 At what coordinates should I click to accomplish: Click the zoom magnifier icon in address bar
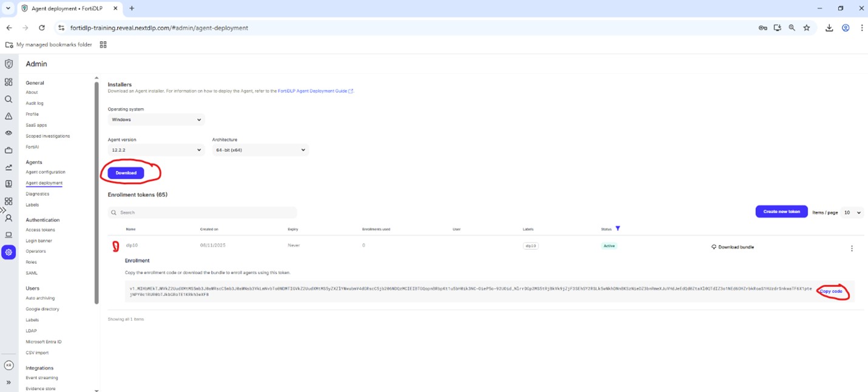click(x=792, y=27)
